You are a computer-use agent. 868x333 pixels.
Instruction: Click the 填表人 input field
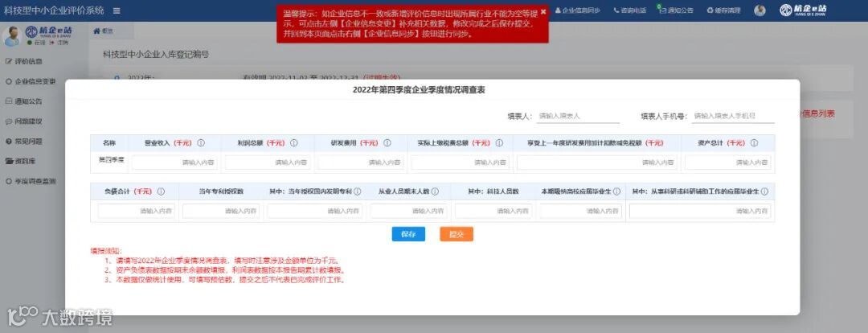pos(577,116)
